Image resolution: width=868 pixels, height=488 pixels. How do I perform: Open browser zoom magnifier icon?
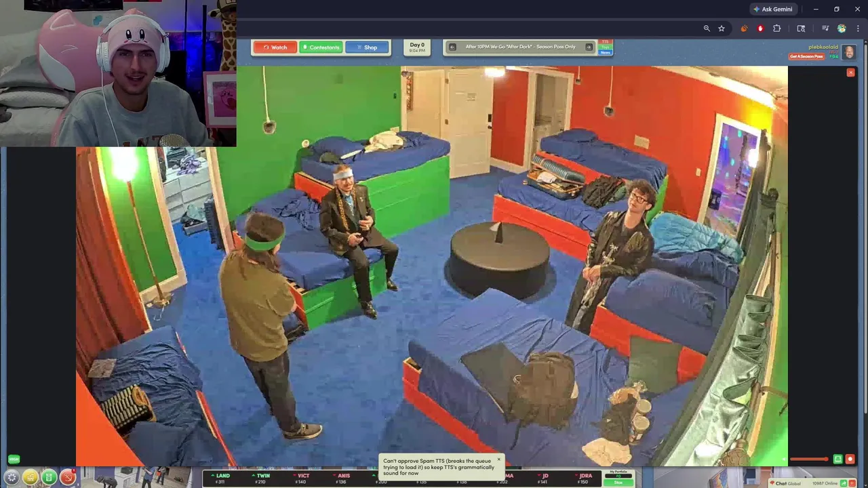click(x=707, y=28)
